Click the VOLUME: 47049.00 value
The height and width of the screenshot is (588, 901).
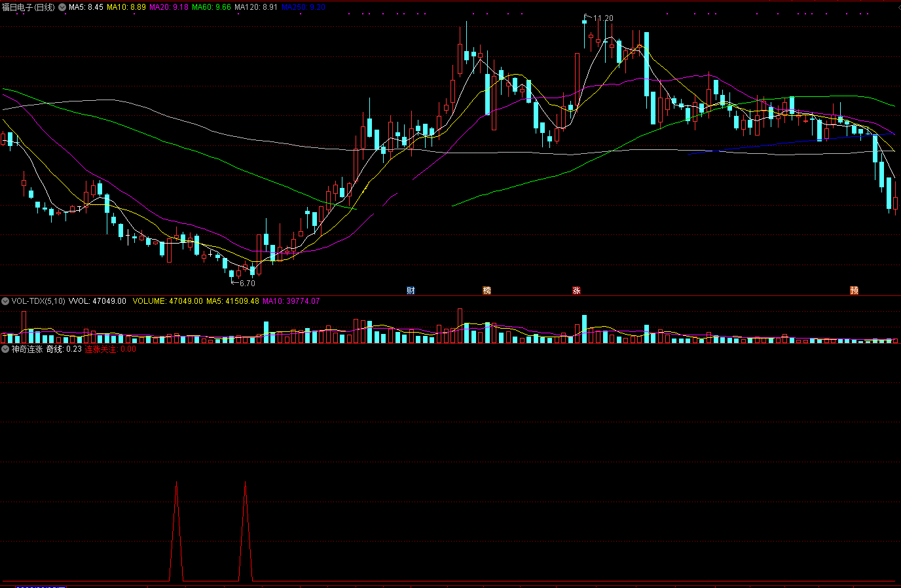coord(168,301)
